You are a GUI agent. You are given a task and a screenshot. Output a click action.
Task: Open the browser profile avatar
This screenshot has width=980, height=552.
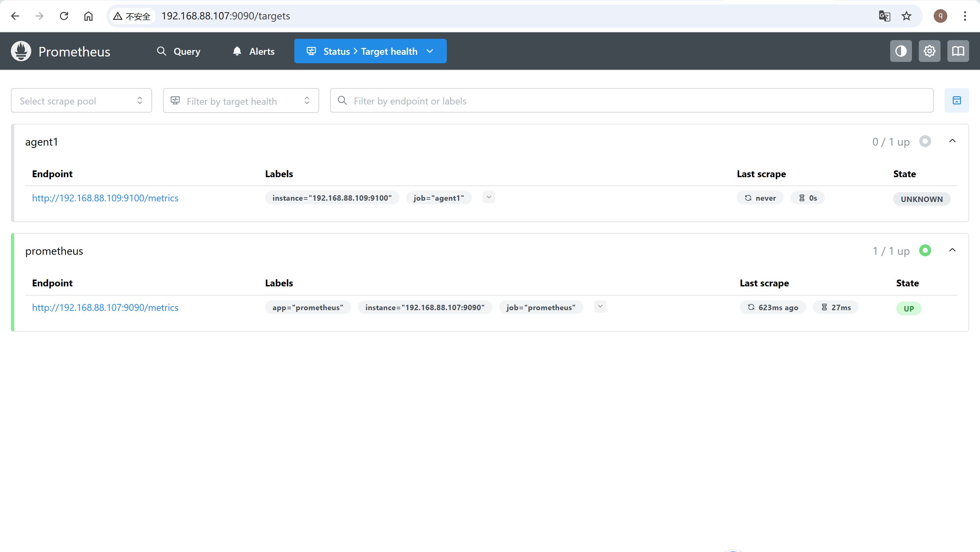[941, 16]
